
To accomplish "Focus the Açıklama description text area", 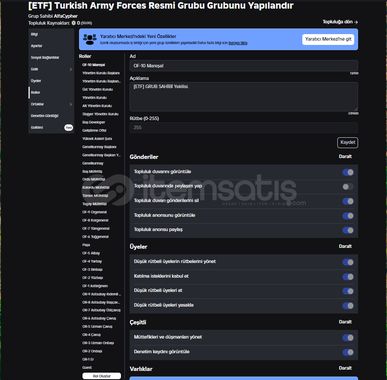I will (244, 97).
